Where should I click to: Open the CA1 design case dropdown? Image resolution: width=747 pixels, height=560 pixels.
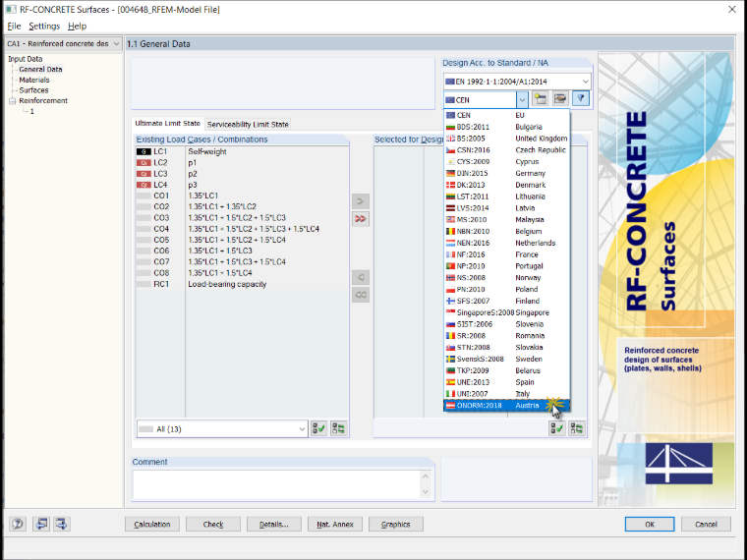pos(63,44)
